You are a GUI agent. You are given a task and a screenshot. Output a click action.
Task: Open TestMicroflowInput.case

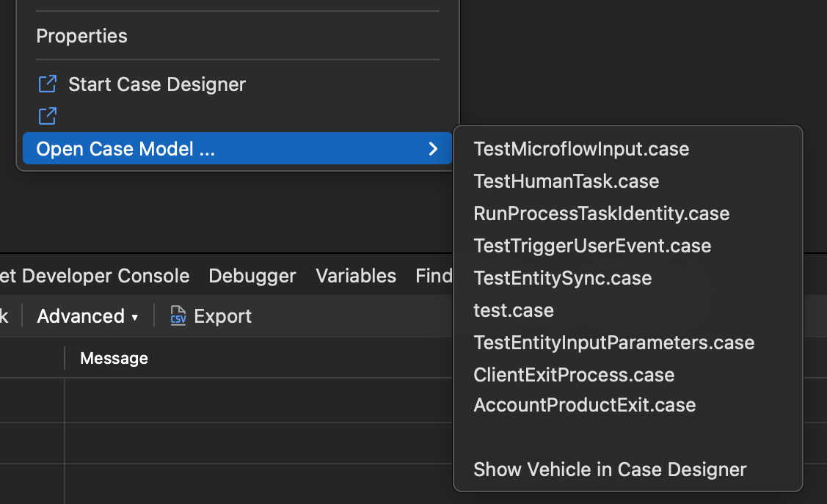pyautogui.click(x=581, y=149)
